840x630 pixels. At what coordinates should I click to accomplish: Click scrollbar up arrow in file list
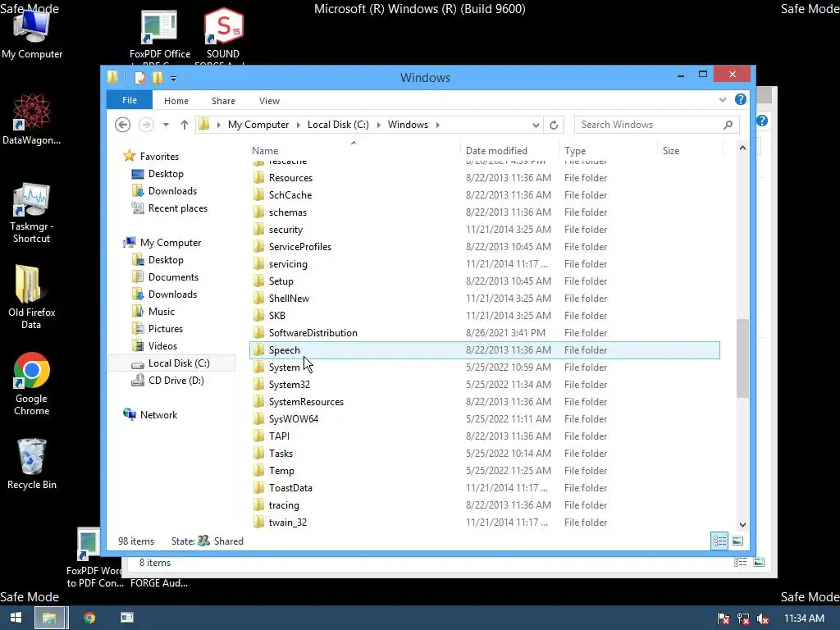[742, 148]
